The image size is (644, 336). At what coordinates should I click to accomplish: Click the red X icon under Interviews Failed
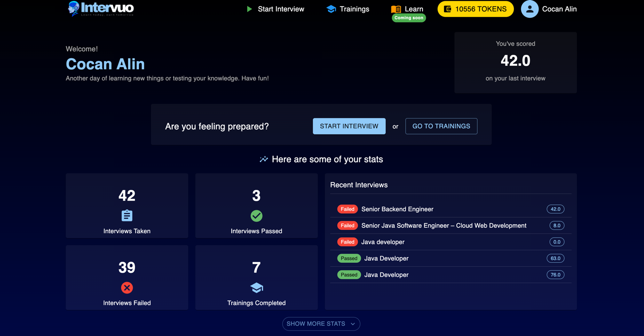(126, 288)
